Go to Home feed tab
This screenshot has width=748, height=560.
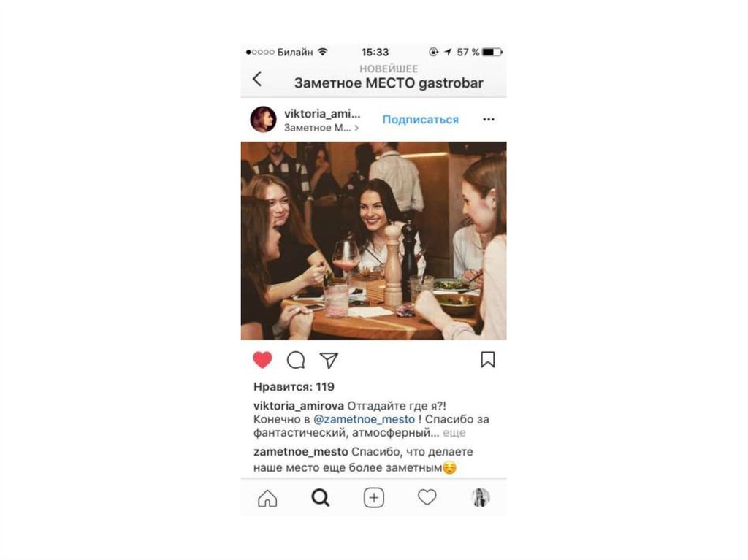pos(267,498)
